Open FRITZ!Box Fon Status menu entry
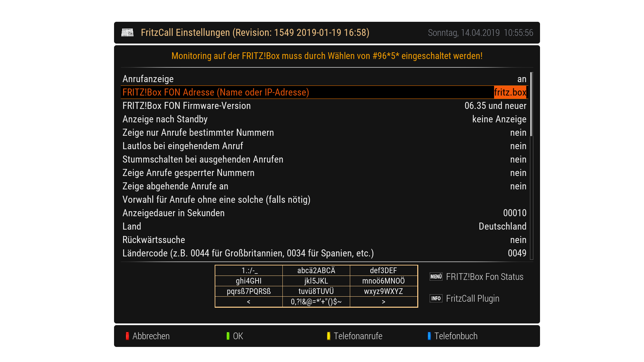The image size is (644, 362). pyautogui.click(x=484, y=277)
